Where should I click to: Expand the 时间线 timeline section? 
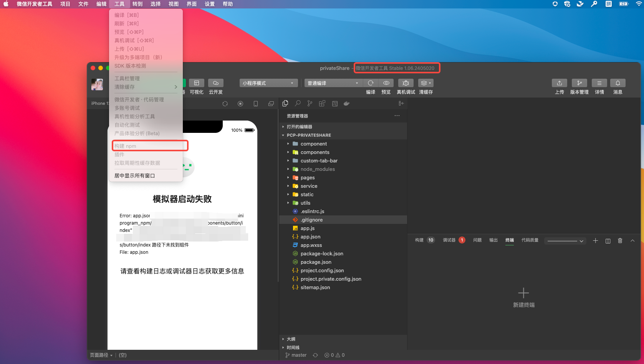tap(343, 347)
